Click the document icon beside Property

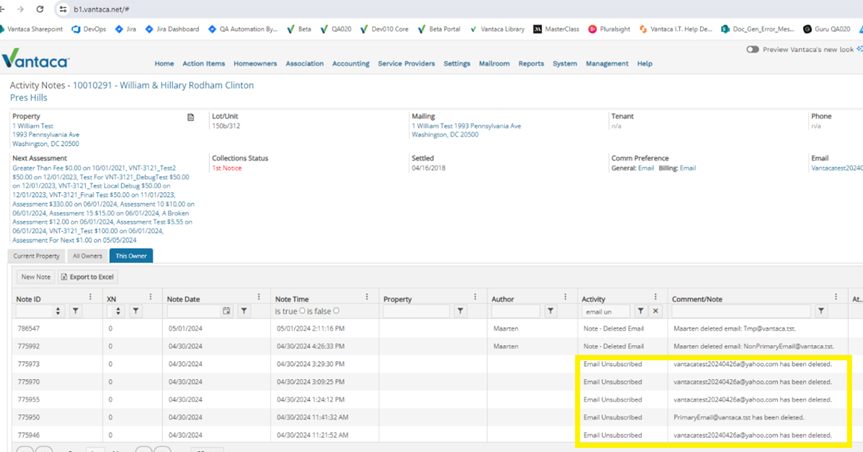(x=190, y=117)
